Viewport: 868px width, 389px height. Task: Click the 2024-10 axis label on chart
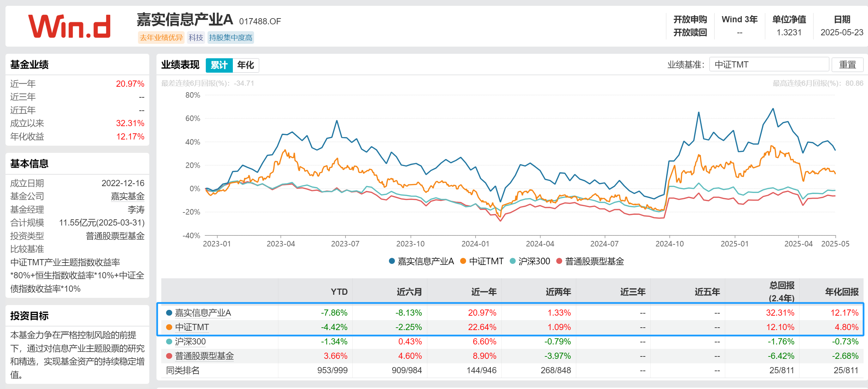coord(669,244)
